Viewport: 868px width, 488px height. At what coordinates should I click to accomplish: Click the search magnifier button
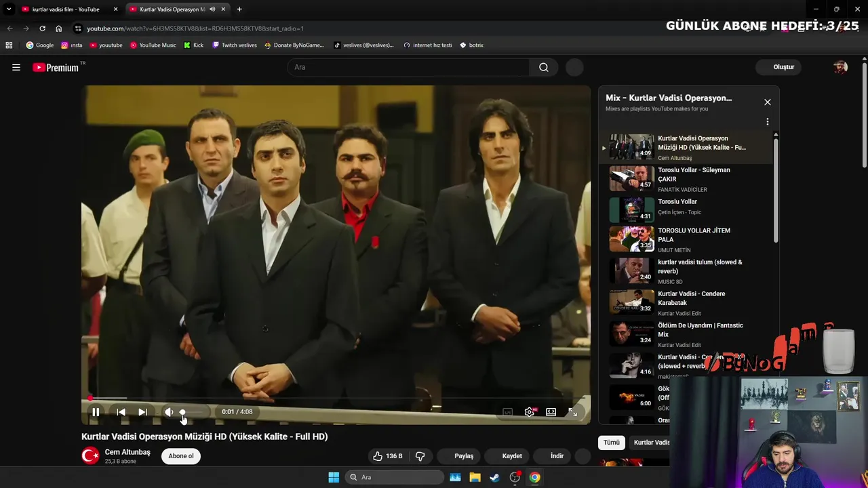(544, 67)
